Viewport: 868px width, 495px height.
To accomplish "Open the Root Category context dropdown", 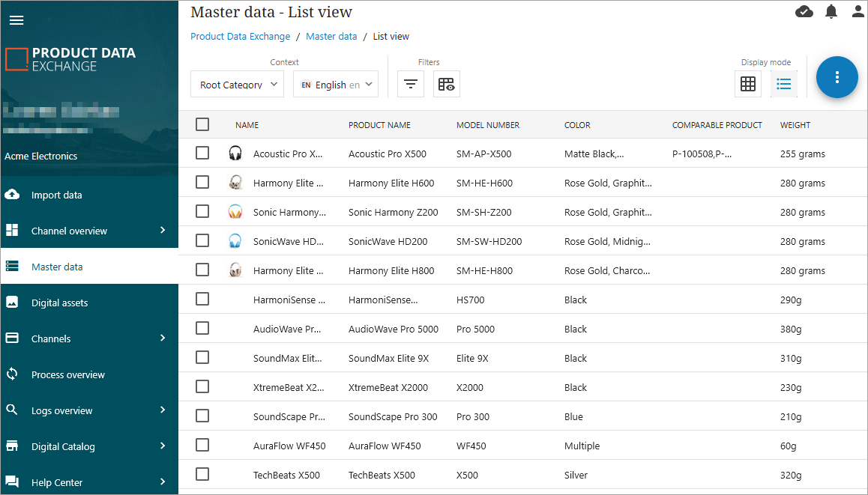I will [237, 85].
